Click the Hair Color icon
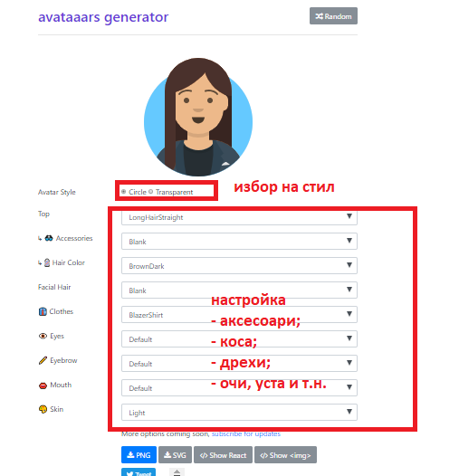The width and height of the screenshot is (459, 476). coord(47,262)
